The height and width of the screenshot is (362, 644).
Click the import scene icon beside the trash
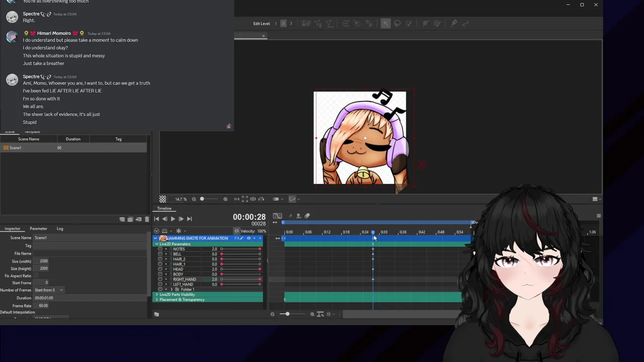point(138,219)
